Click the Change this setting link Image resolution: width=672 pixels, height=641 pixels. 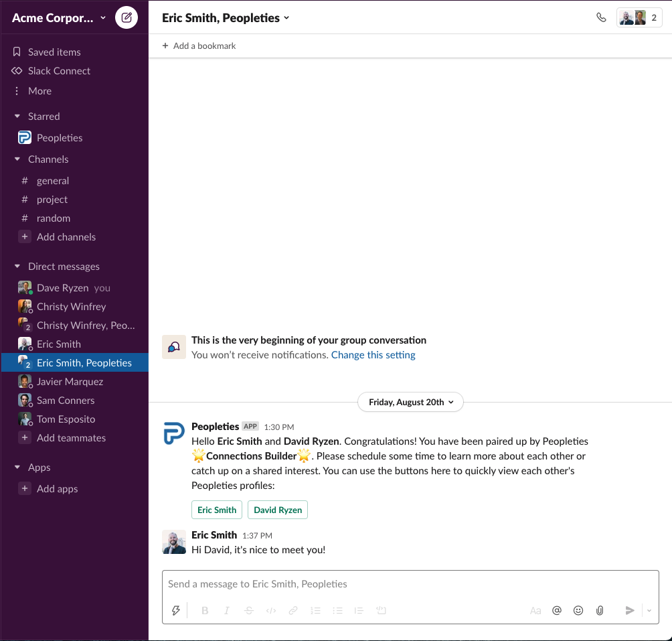click(373, 355)
